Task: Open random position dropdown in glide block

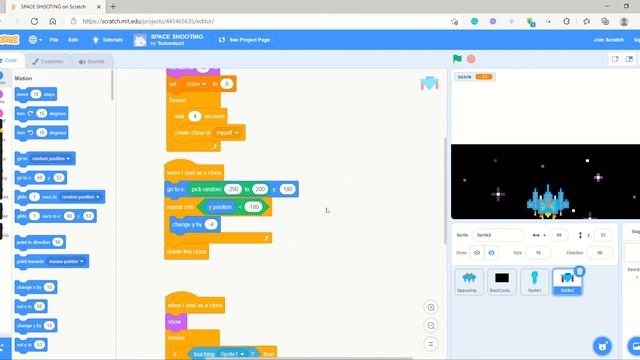Action: pos(80,197)
